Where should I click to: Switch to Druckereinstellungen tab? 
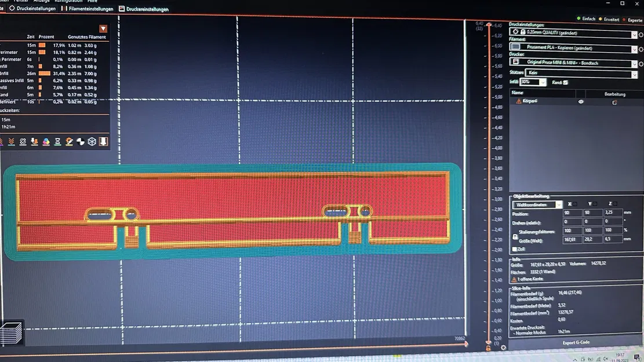pos(144,9)
